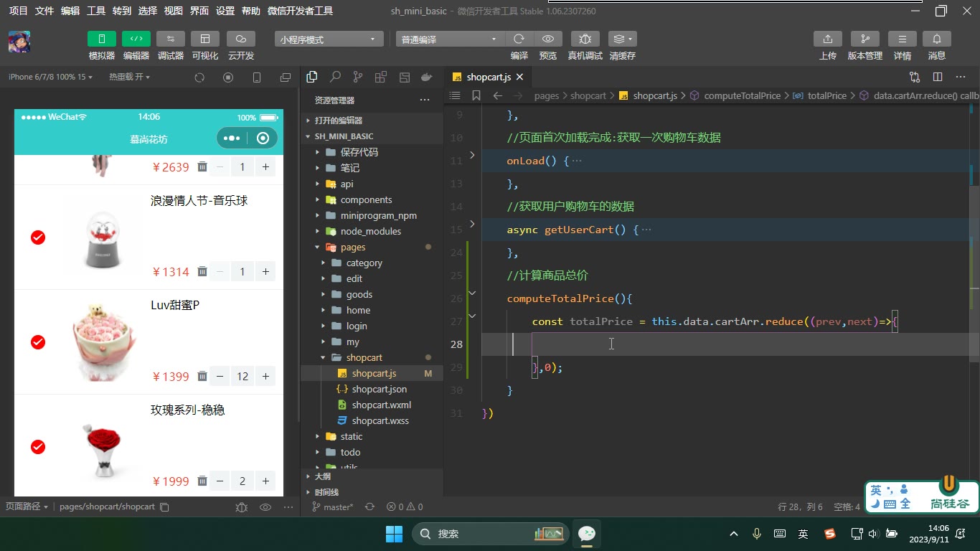Uncheck the 玫瑰系列-稳稳 cart item

[38, 447]
